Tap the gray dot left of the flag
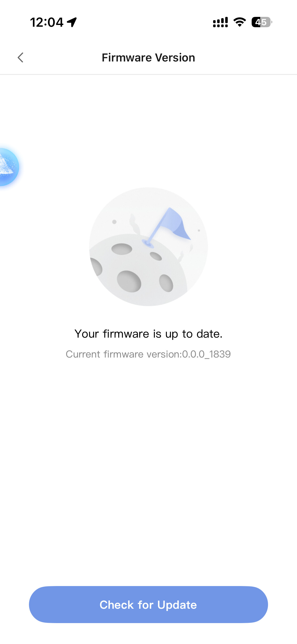The width and height of the screenshot is (297, 644). (x=114, y=222)
